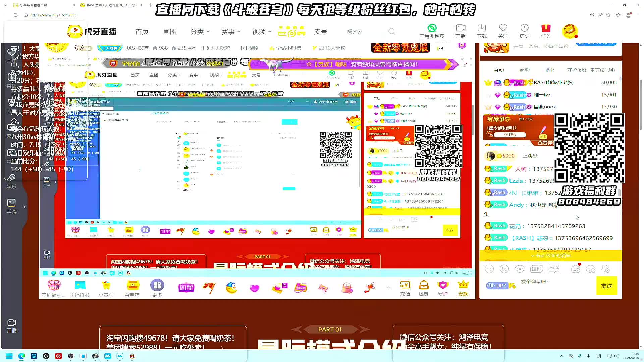Click the 有更多新消息 new messages bar
The height and width of the screenshot is (362, 644).
(550, 256)
